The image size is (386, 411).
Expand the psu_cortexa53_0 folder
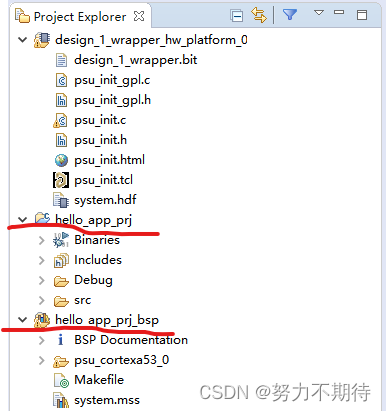click(42, 360)
